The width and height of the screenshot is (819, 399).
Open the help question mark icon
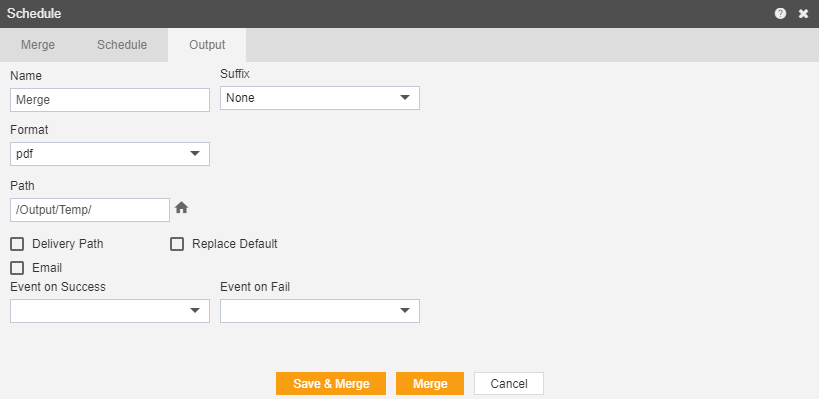[x=780, y=14]
